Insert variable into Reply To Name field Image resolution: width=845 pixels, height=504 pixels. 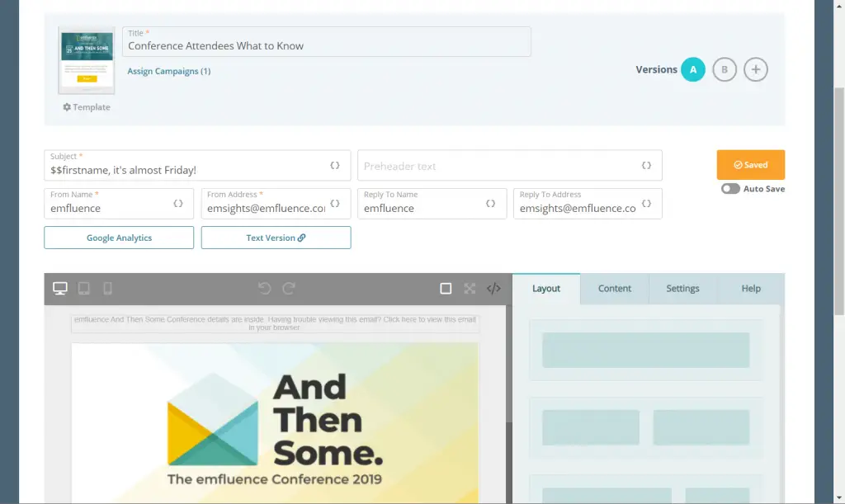[x=490, y=204]
